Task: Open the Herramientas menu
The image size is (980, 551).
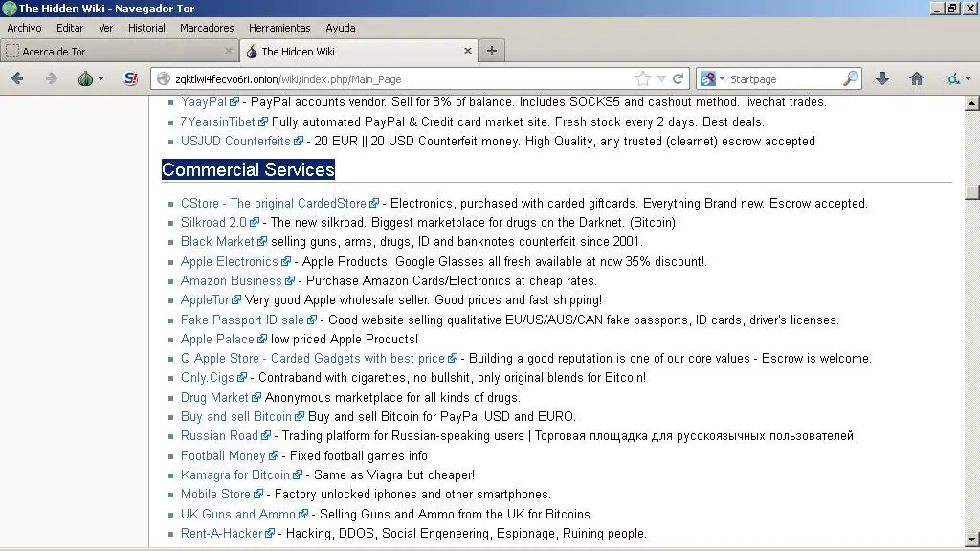Action: [279, 28]
